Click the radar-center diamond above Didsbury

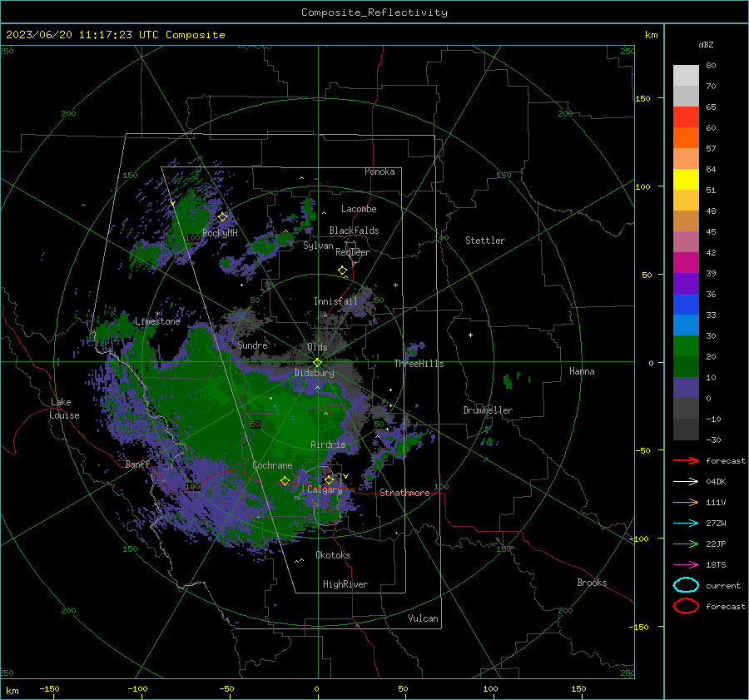tap(317, 363)
